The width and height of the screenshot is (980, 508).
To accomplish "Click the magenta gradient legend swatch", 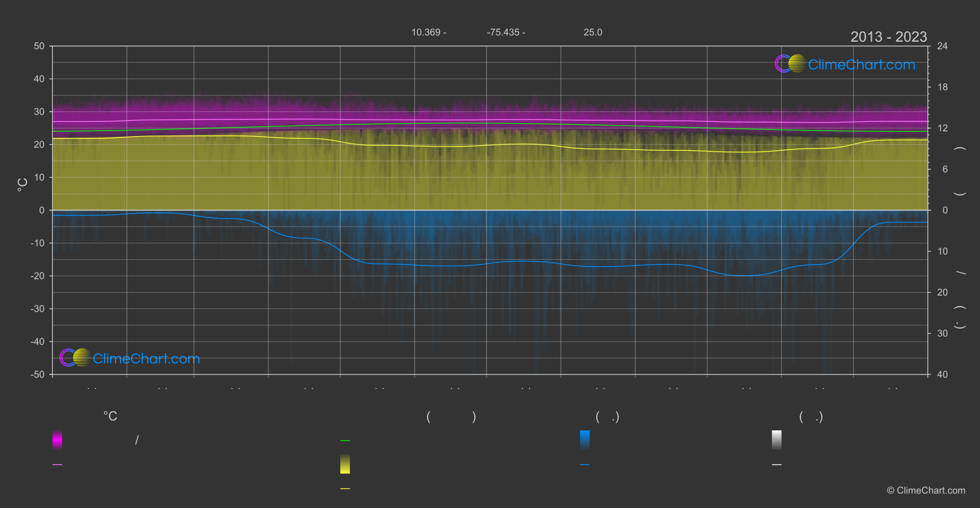I will [x=57, y=440].
